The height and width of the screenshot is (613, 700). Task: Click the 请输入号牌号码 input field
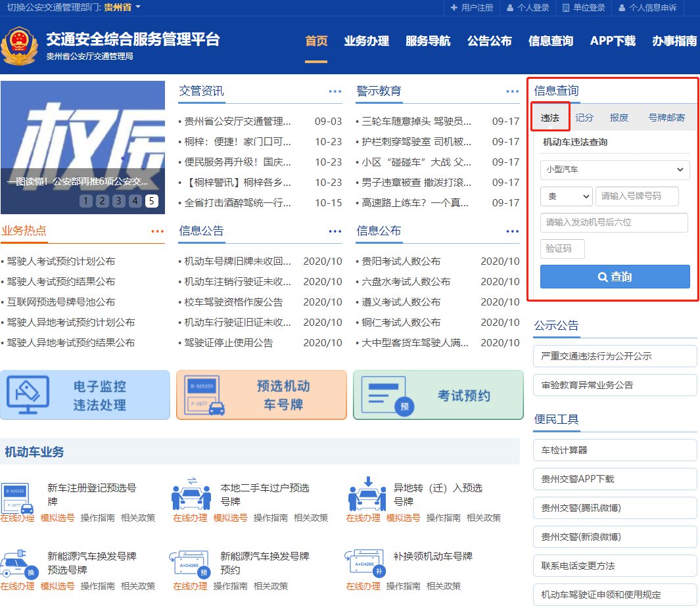tap(636, 196)
